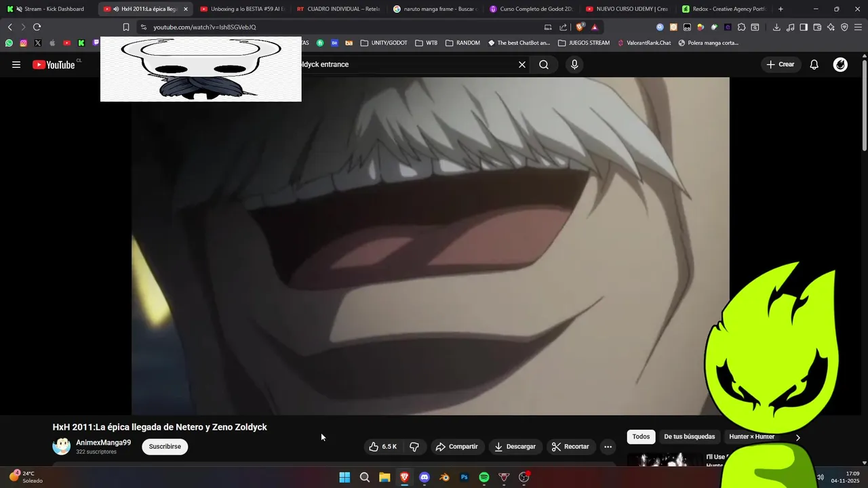The width and height of the screenshot is (868, 488).
Task: Show more filter chips with arrow
Action: pos(797,437)
